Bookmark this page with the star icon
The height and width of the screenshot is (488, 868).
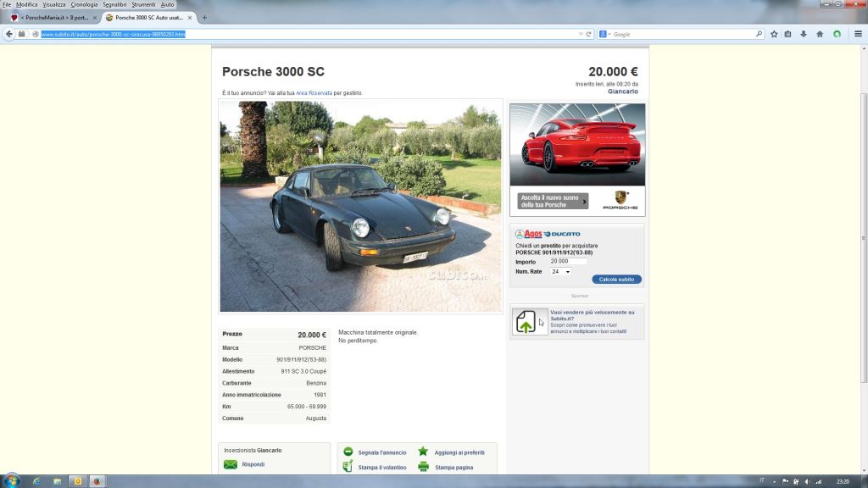pyautogui.click(x=774, y=34)
